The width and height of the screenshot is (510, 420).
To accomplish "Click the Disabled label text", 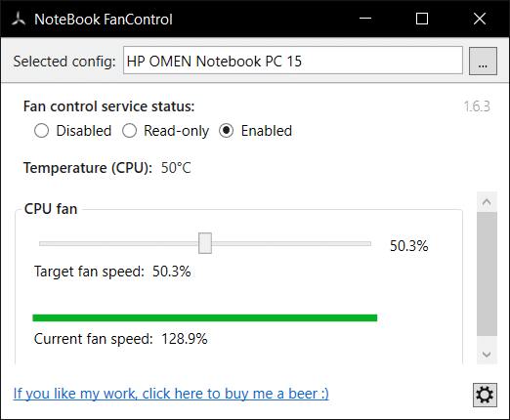I will point(84,131).
